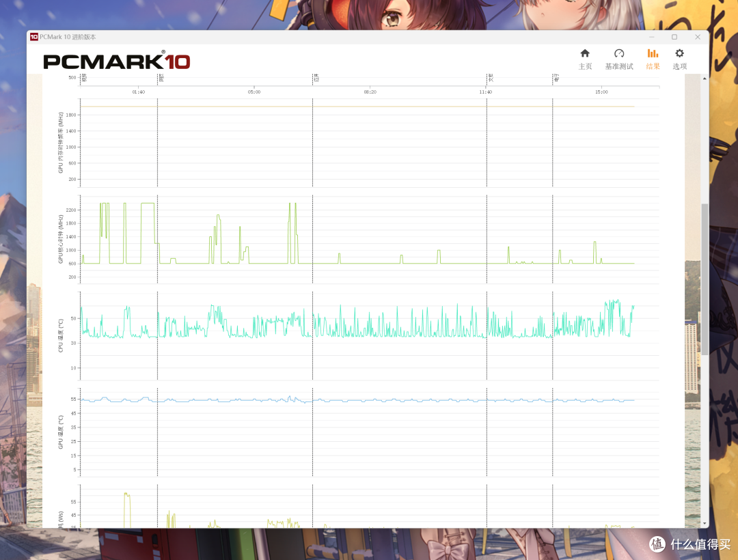Viewport: 738px width, 560px height.
Task: Click the PCMARK 10 logo
Action: tap(117, 62)
